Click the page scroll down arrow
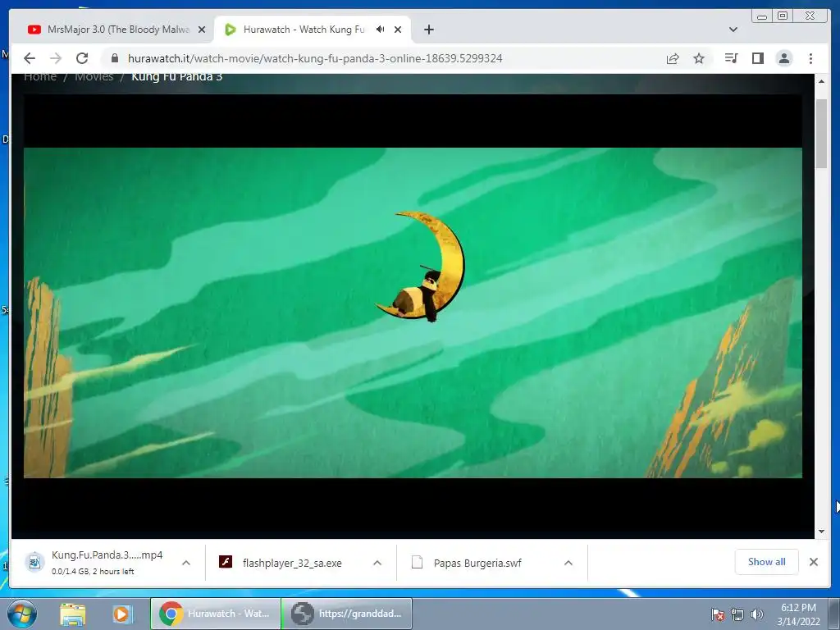Screen dimensions: 840x630 coord(821,532)
